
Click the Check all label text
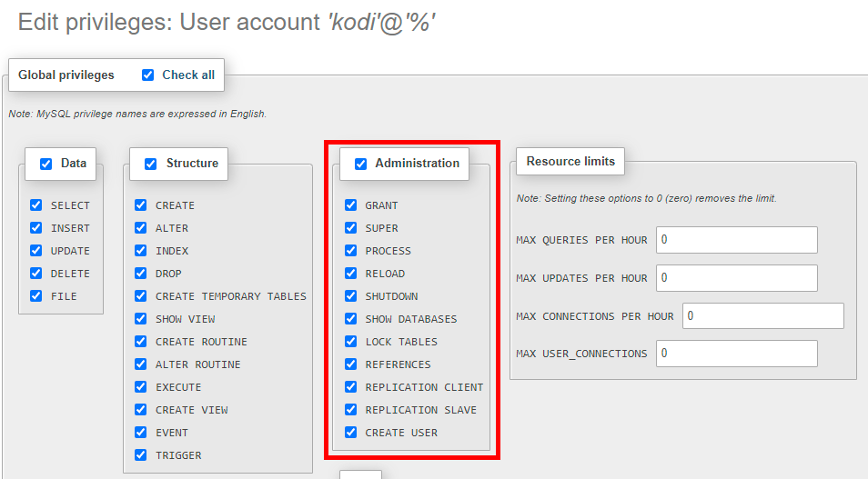(x=188, y=75)
